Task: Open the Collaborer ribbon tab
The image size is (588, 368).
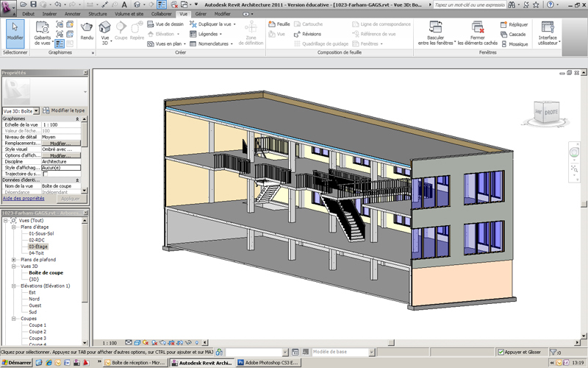Action: [161, 14]
